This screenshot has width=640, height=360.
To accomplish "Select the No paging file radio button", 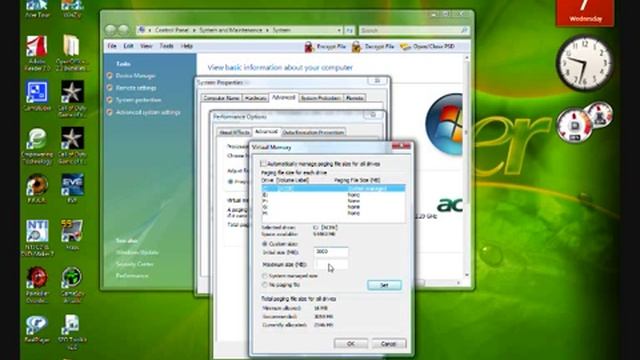I will pyautogui.click(x=264, y=285).
